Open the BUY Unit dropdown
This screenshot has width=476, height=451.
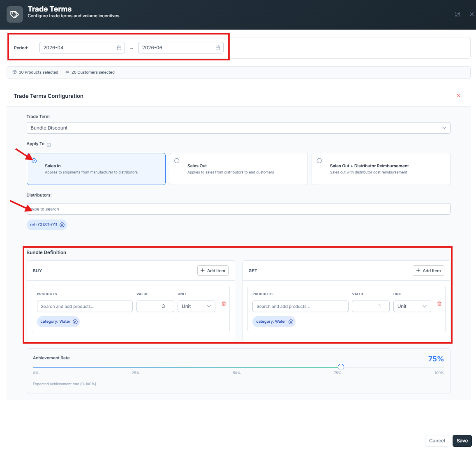click(196, 306)
